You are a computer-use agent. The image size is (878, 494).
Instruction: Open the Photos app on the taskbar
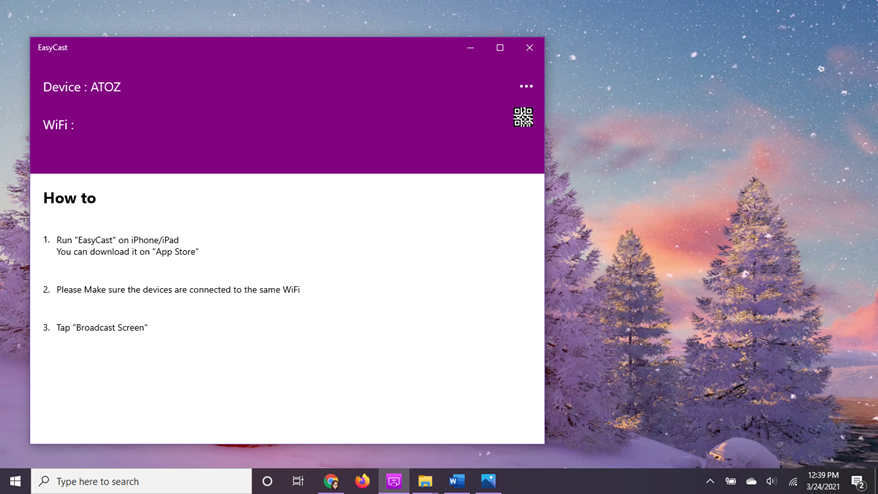488,481
